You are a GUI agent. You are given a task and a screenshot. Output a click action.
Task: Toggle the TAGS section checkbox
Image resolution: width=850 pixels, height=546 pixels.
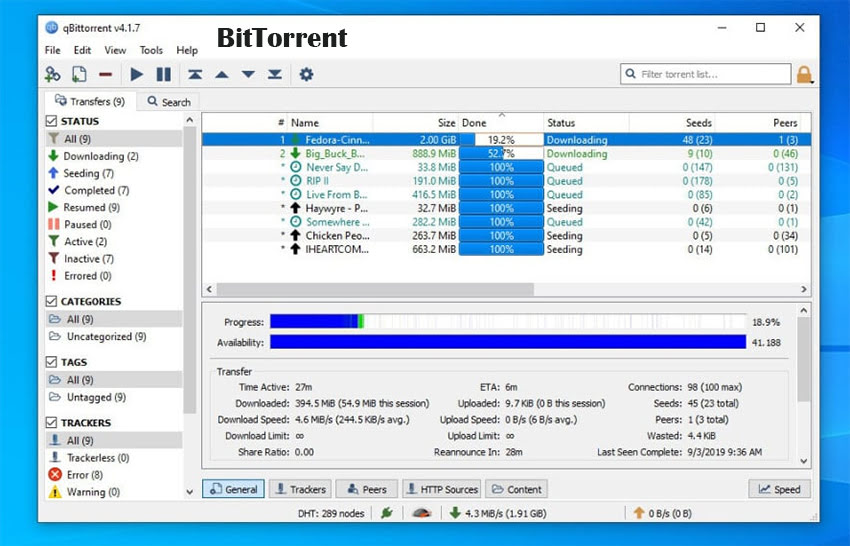click(51, 362)
